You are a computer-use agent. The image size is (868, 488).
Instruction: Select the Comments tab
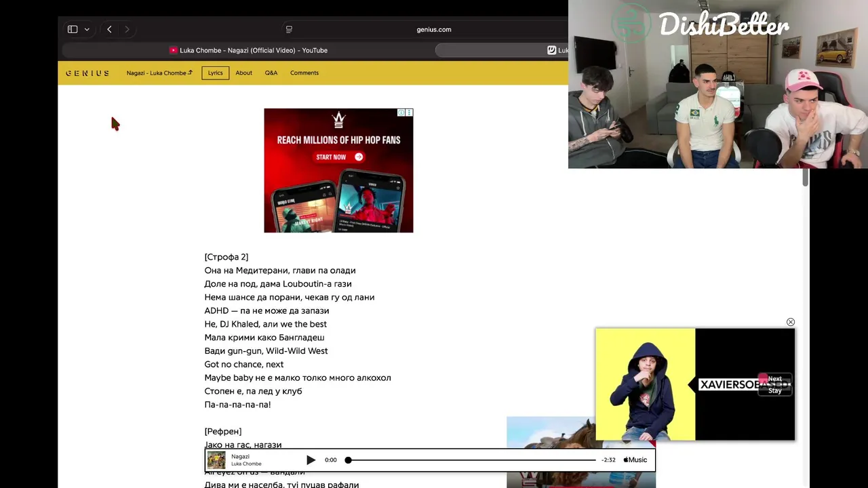point(304,73)
